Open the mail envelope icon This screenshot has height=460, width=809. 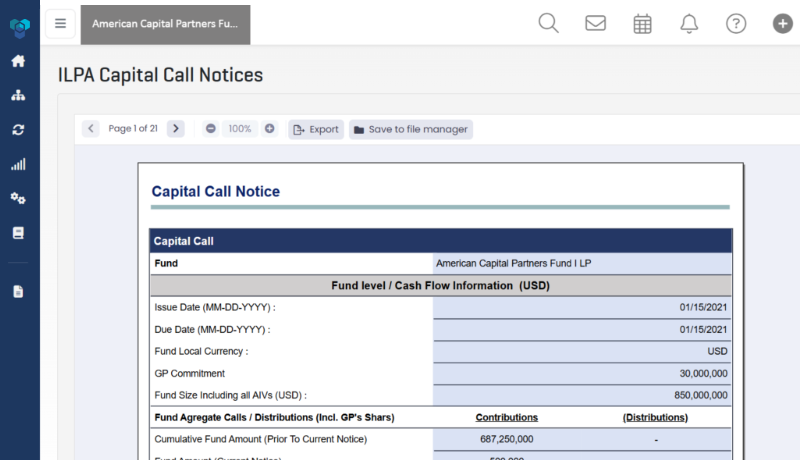(x=596, y=23)
